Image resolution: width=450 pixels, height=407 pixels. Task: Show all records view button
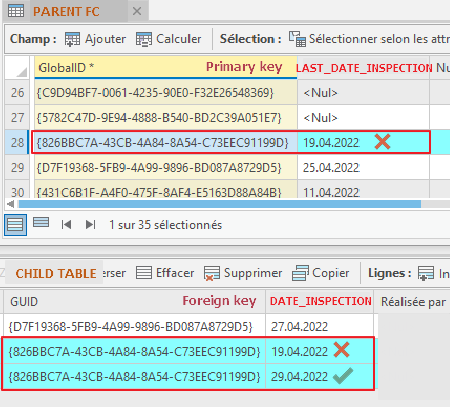pyautogui.click(x=15, y=225)
